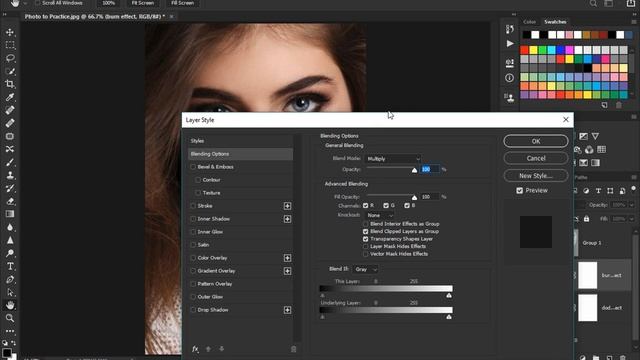Image resolution: width=640 pixels, height=360 pixels.
Task: Add another Color Overlay with plus icon
Action: (x=287, y=258)
